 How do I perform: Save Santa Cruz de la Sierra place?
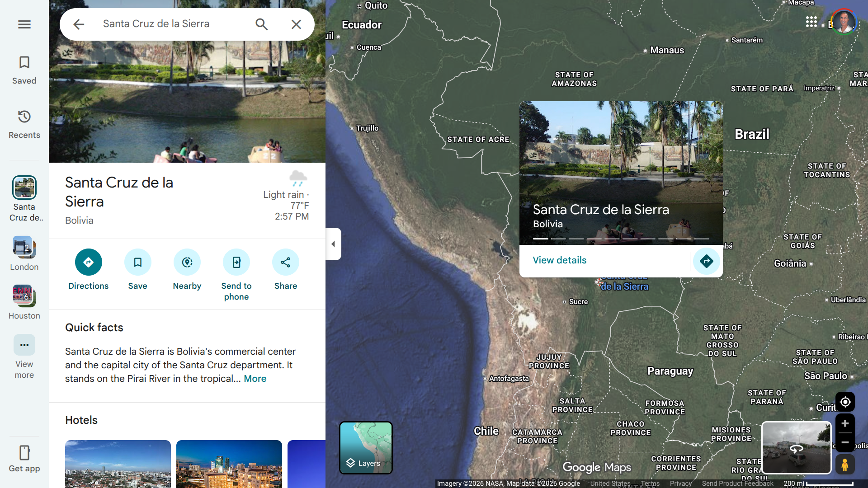(x=137, y=262)
